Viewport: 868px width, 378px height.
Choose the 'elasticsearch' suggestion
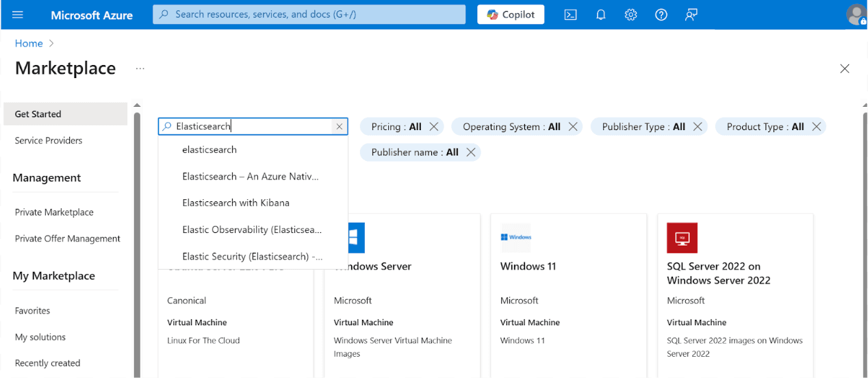pos(209,149)
